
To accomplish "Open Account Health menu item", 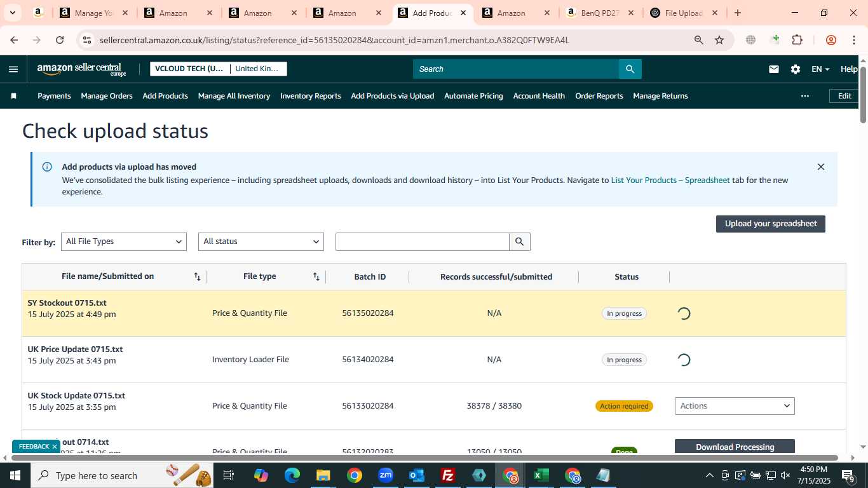I will (x=539, y=96).
